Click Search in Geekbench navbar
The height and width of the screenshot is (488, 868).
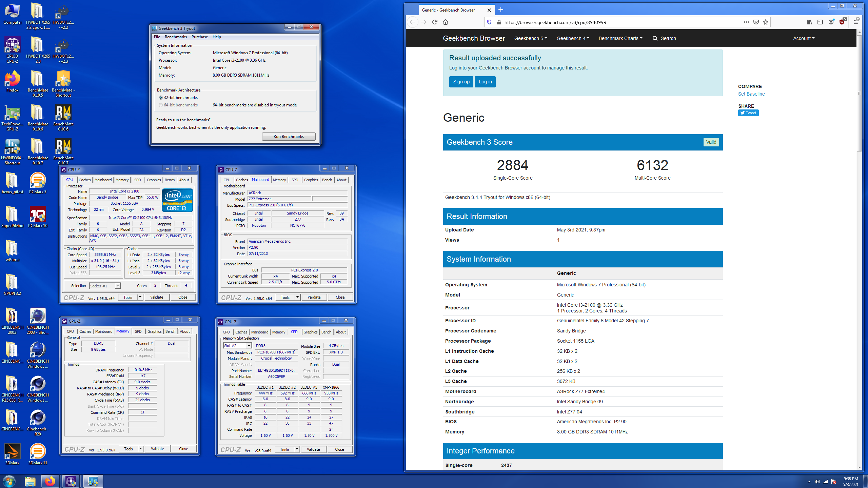(664, 38)
